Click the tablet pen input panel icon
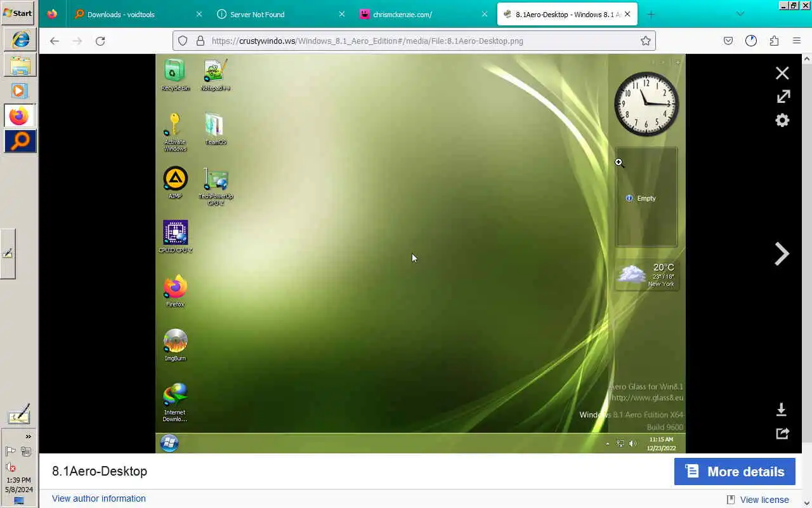 (x=18, y=415)
